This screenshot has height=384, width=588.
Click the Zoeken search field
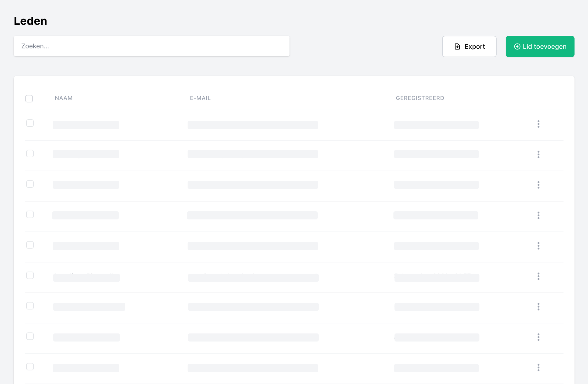tap(152, 46)
